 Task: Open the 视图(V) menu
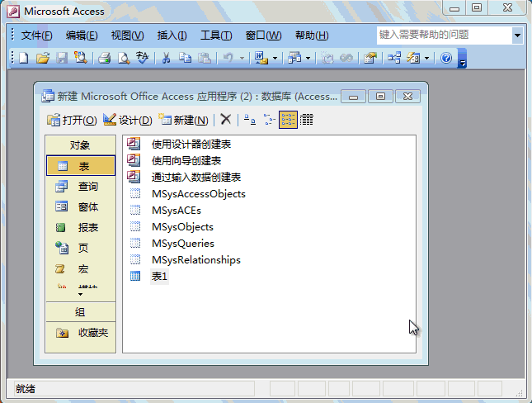coord(127,36)
